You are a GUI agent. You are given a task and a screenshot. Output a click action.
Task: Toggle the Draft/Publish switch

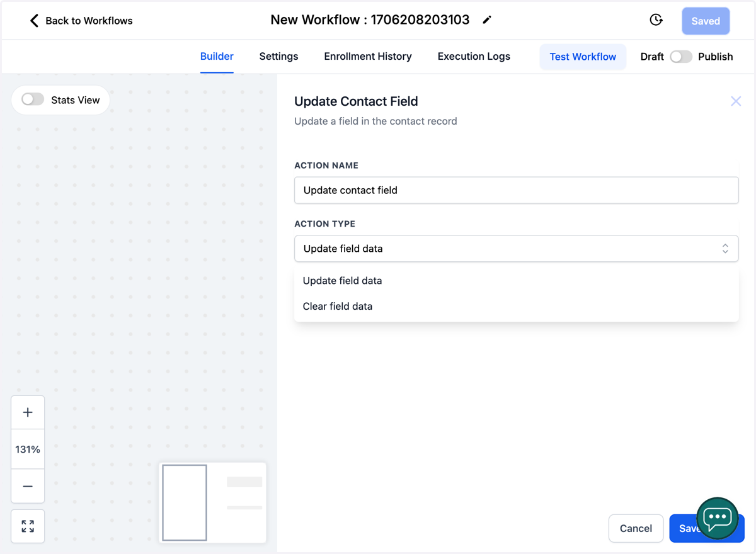pyautogui.click(x=681, y=57)
